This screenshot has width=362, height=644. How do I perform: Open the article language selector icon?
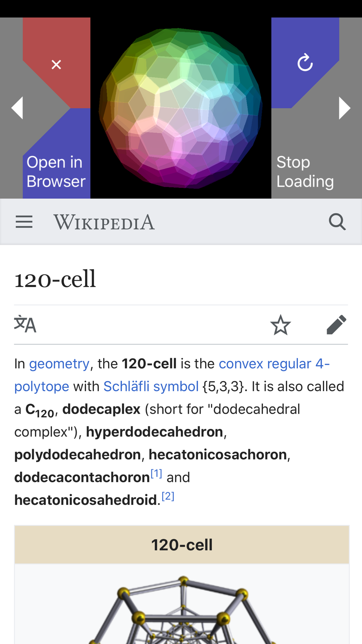click(25, 324)
